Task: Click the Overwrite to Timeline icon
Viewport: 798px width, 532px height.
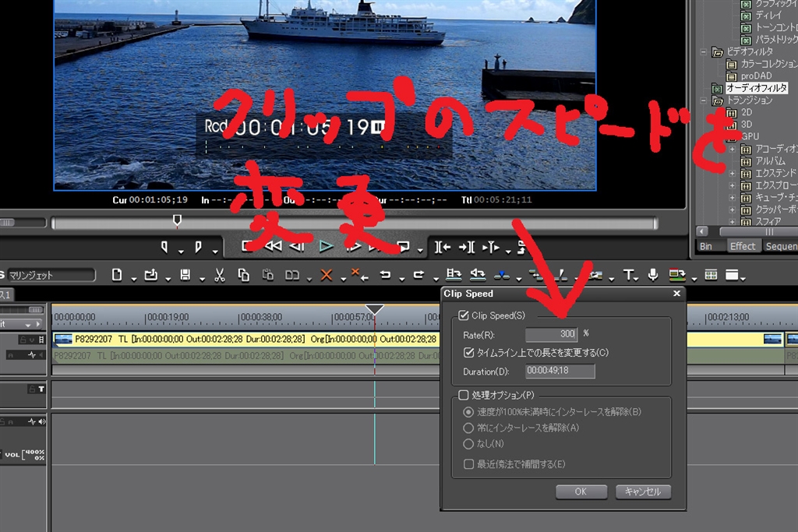Action: 478,275
